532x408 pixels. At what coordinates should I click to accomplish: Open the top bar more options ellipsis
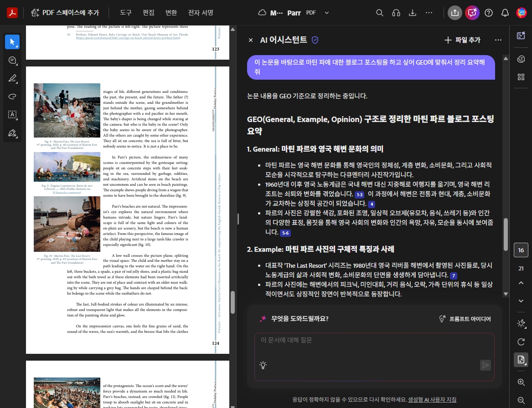[429, 13]
